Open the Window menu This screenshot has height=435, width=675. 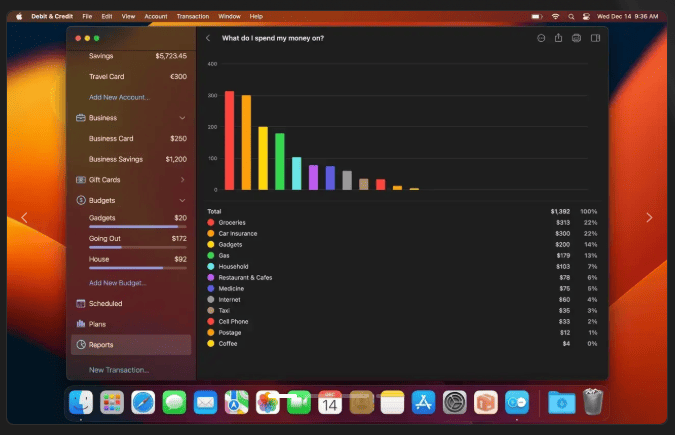(x=229, y=16)
